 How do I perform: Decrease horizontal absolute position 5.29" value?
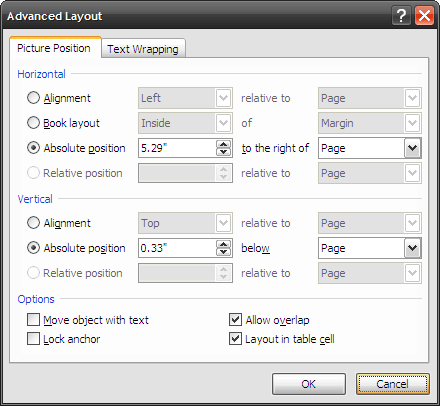(223, 152)
